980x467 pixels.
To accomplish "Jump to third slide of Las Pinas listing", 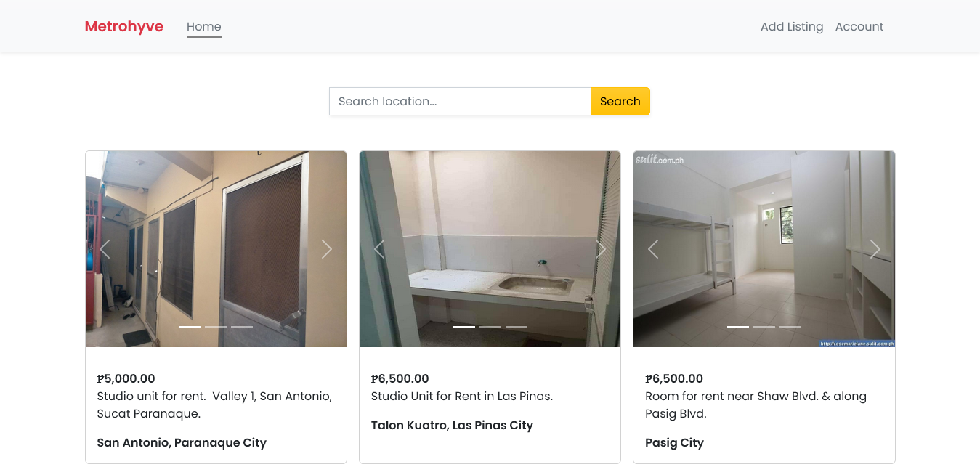I will [517, 327].
